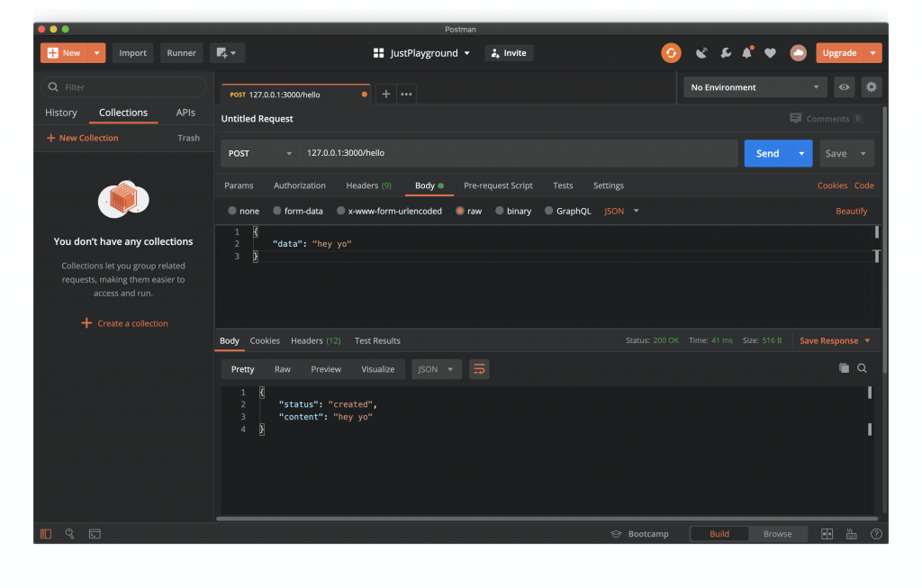Open keyboard shortcuts icon
The height and width of the screenshot is (588, 922).
coord(852,534)
